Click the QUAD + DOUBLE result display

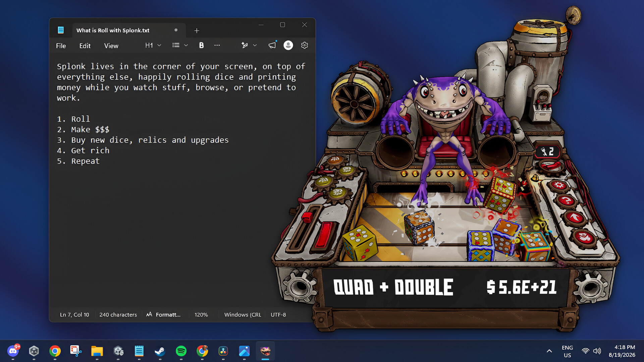click(x=393, y=287)
